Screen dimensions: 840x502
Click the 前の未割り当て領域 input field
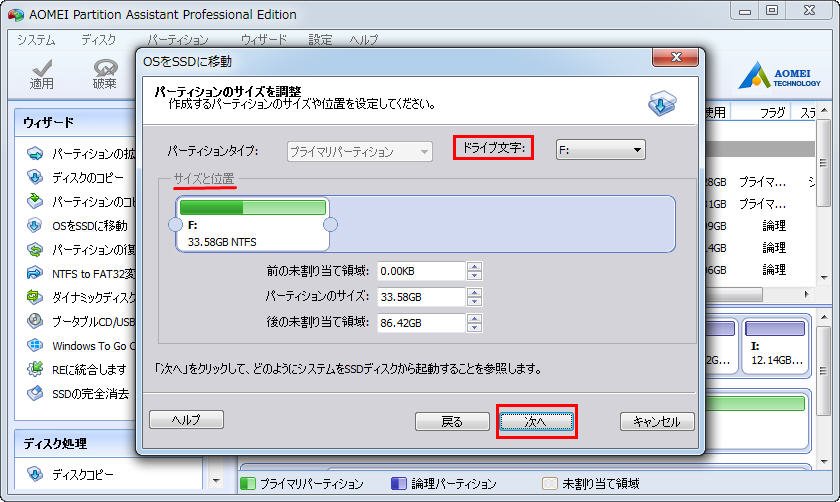[x=421, y=271]
